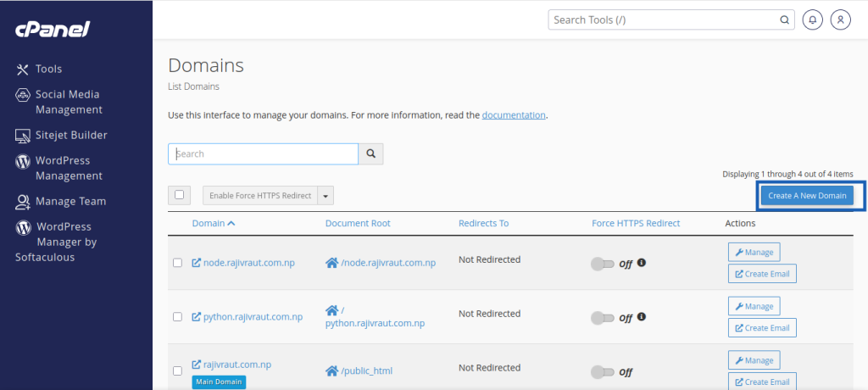
Task: Open the documentation link
Action: pos(514,115)
